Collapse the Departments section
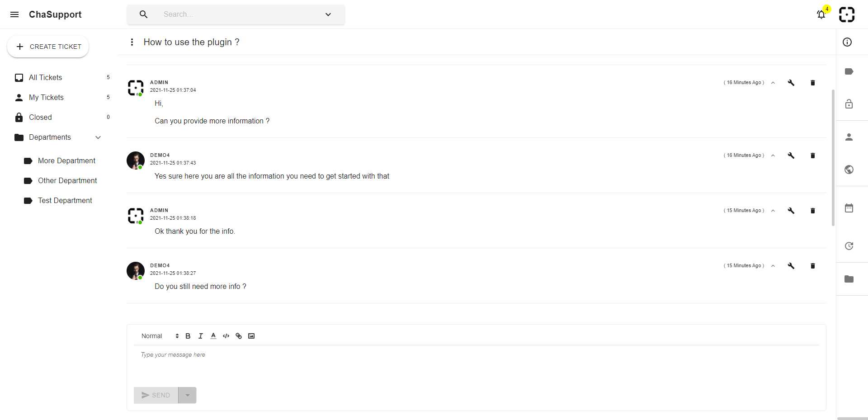 pos(98,137)
